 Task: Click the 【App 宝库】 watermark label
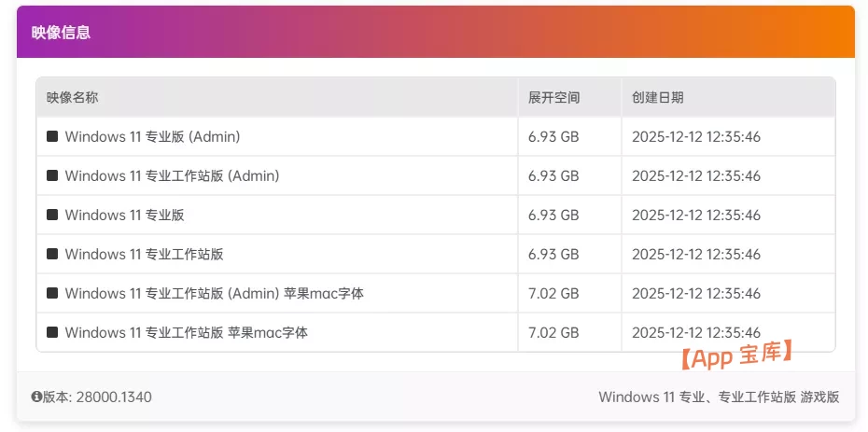point(735,354)
